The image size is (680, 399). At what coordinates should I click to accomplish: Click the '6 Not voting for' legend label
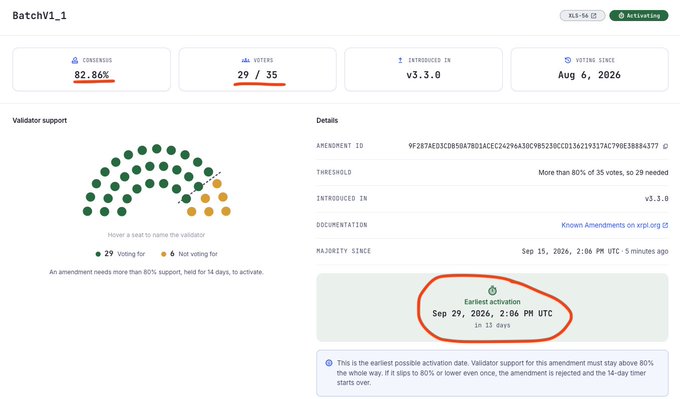click(x=189, y=254)
